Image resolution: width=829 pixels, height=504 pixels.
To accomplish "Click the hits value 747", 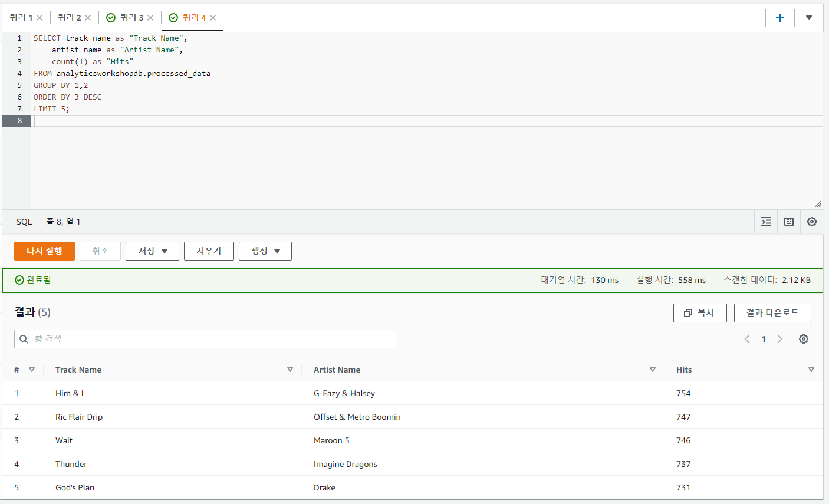I will click(683, 417).
